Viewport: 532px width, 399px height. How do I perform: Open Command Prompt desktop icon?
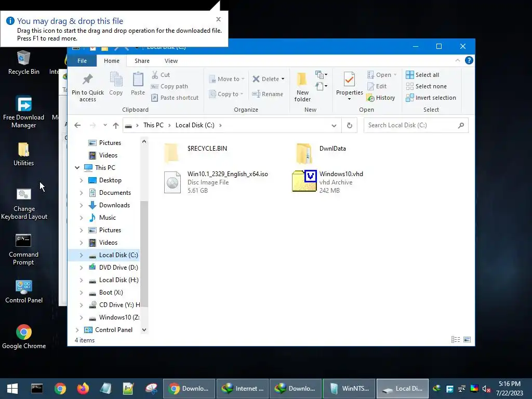click(23, 250)
